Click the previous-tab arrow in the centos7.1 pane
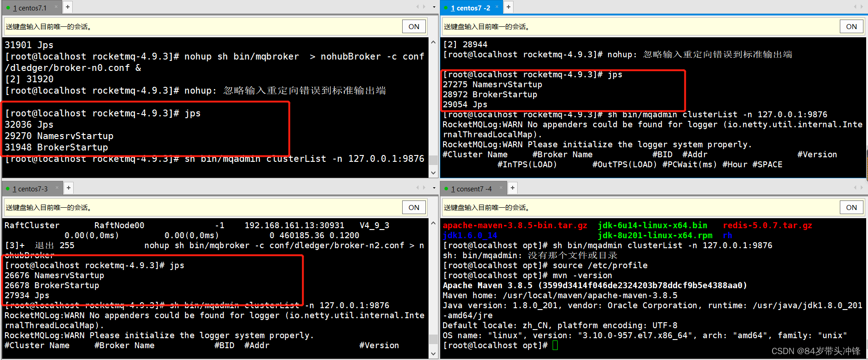The image size is (868, 360). pyautogui.click(x=418, y=7)
